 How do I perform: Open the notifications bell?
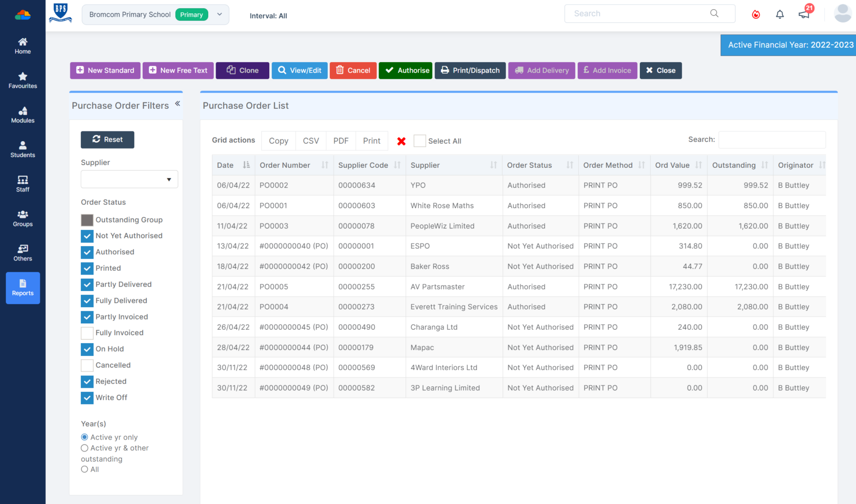[780, 14]
